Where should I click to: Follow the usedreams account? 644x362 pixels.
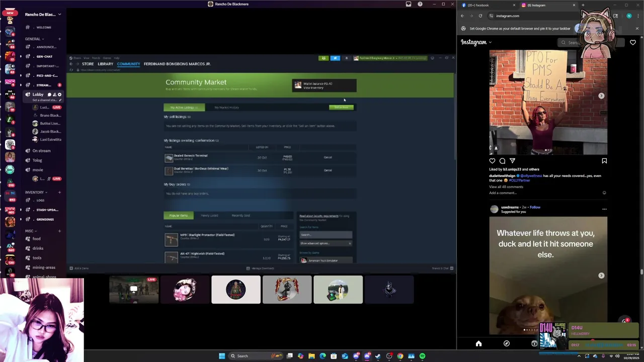535,207
